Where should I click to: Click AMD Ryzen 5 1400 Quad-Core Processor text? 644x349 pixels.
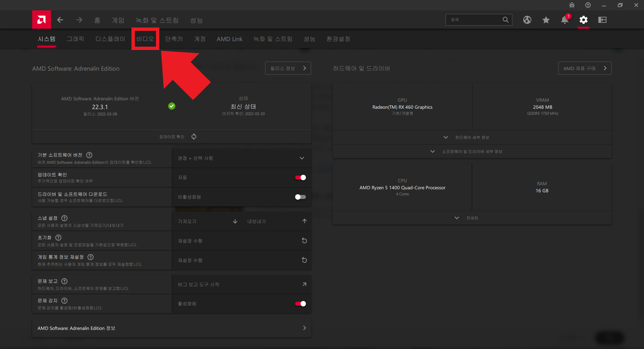(402, 188)
